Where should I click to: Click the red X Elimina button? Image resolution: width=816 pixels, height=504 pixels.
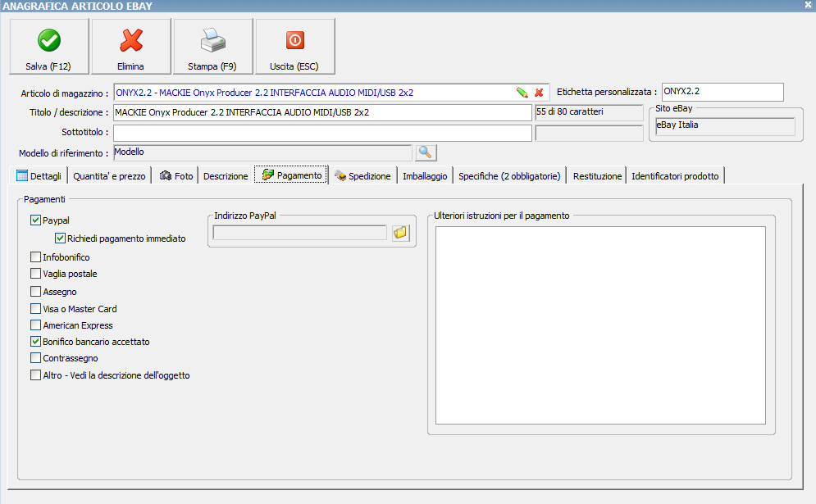click(131, 47)
